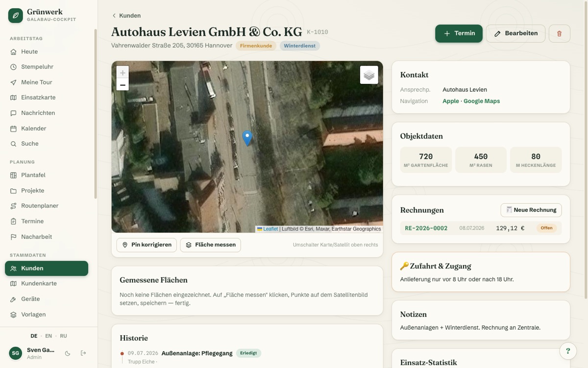Open Google Maps navigation link
The width and height of the screenshot is (588, 368).
coord(482,101)
